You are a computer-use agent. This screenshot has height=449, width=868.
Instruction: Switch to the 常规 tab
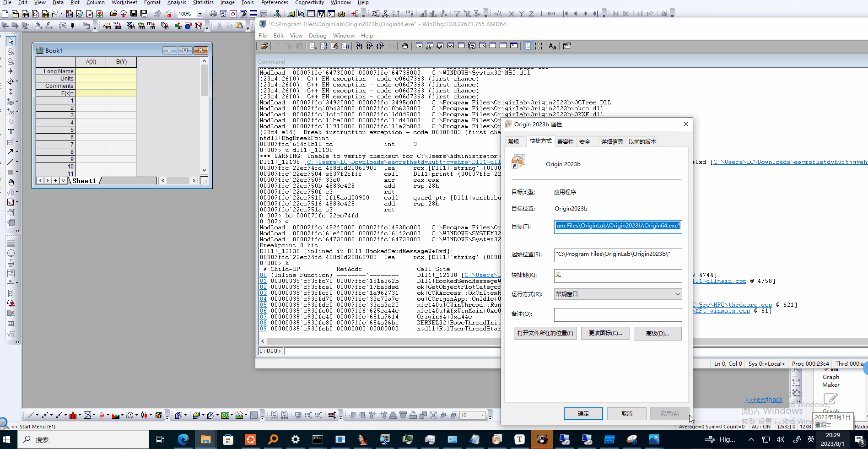click(x=513, y=142)
